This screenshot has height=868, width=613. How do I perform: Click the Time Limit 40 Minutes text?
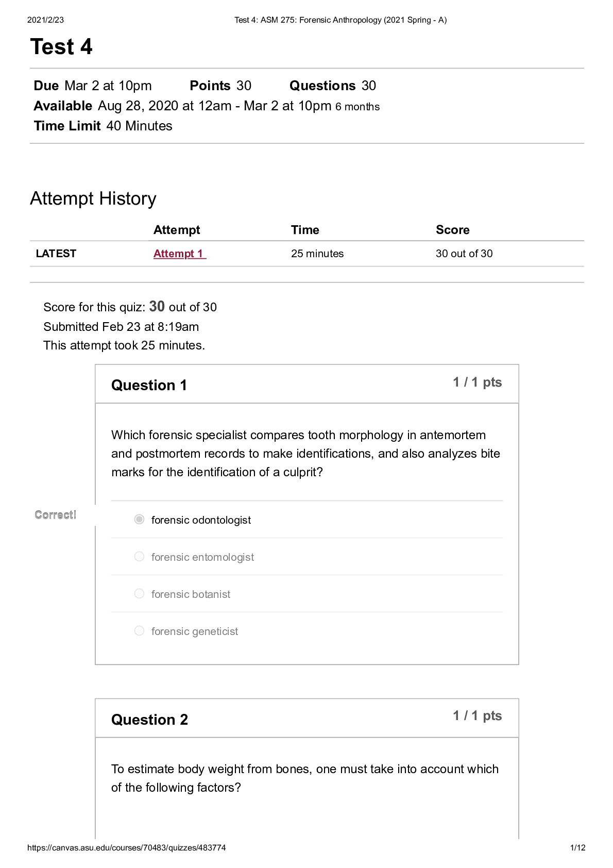click(103, 126)
